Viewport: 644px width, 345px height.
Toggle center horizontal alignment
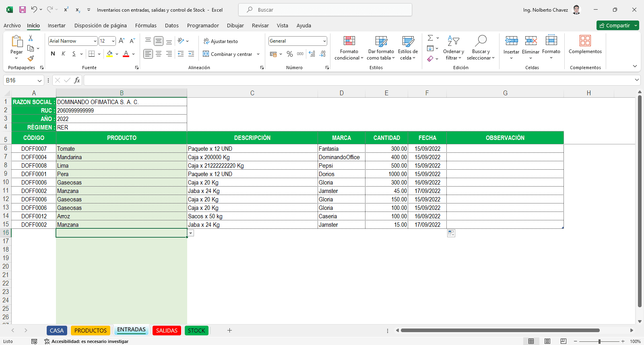pos(159,54)
